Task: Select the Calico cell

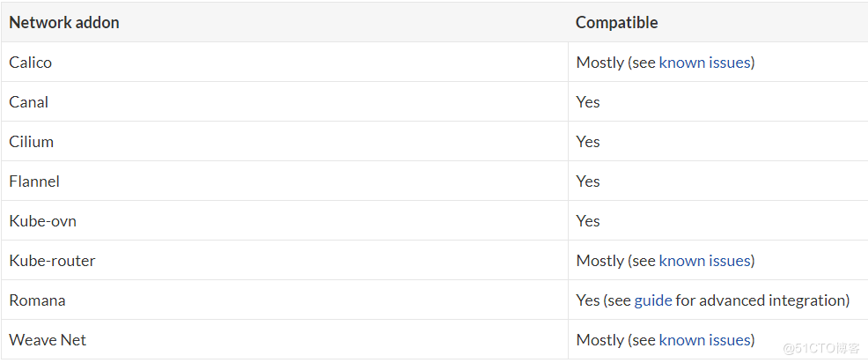Action: [284, 62]
